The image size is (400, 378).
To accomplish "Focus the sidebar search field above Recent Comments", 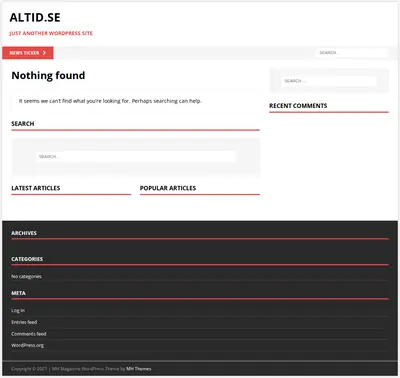I will 329,81.
